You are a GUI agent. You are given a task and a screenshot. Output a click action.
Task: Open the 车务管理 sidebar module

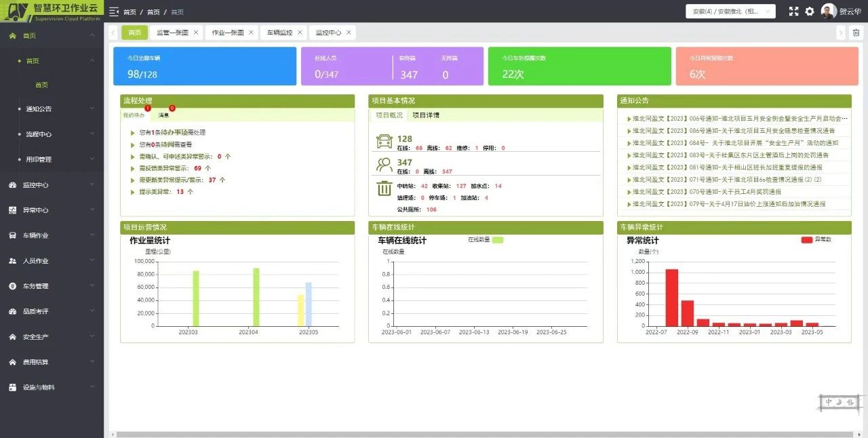point(41,285)
